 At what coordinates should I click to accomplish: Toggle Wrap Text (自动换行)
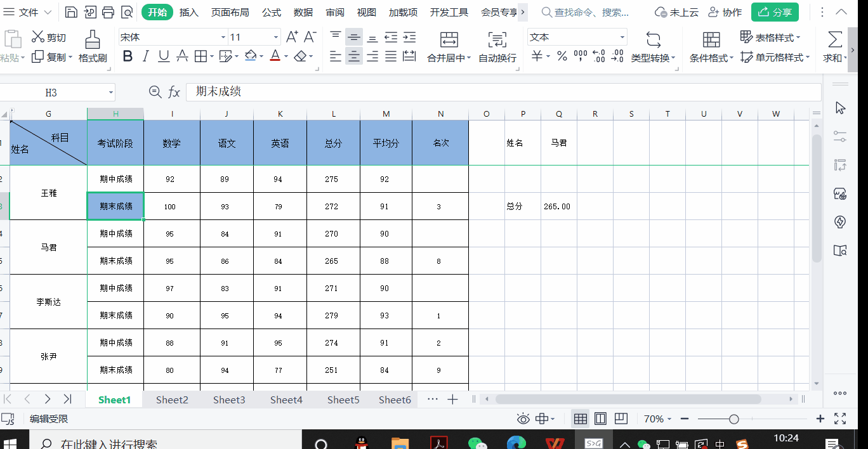pos(497,47)
